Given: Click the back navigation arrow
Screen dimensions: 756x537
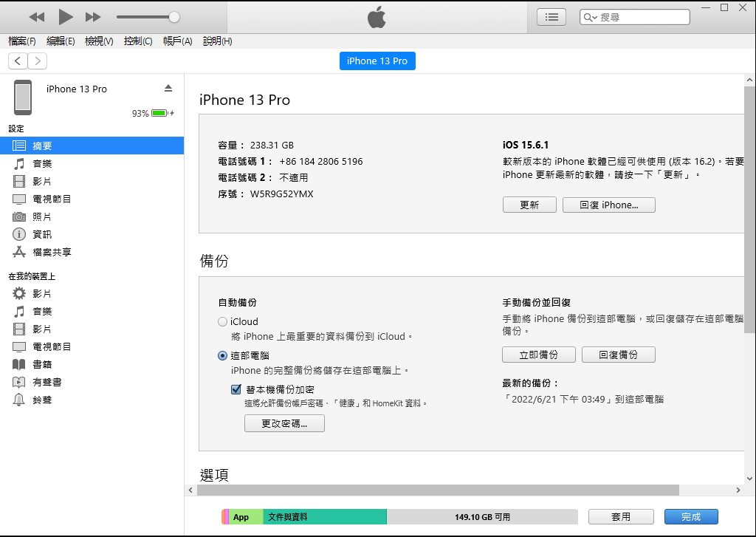Looking at the screenshot, I should click(x=18, y=61).
